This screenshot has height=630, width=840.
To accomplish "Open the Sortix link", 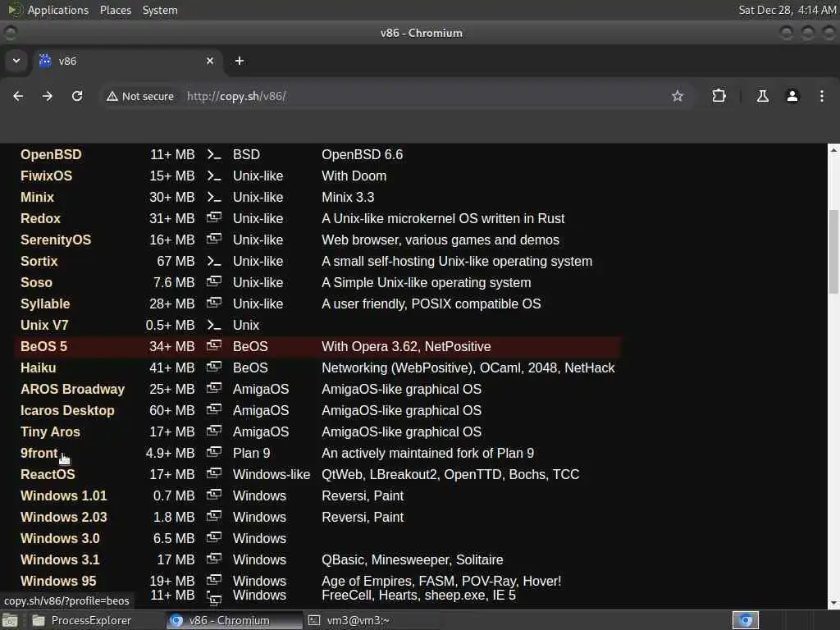I will (x=39, y=261).
